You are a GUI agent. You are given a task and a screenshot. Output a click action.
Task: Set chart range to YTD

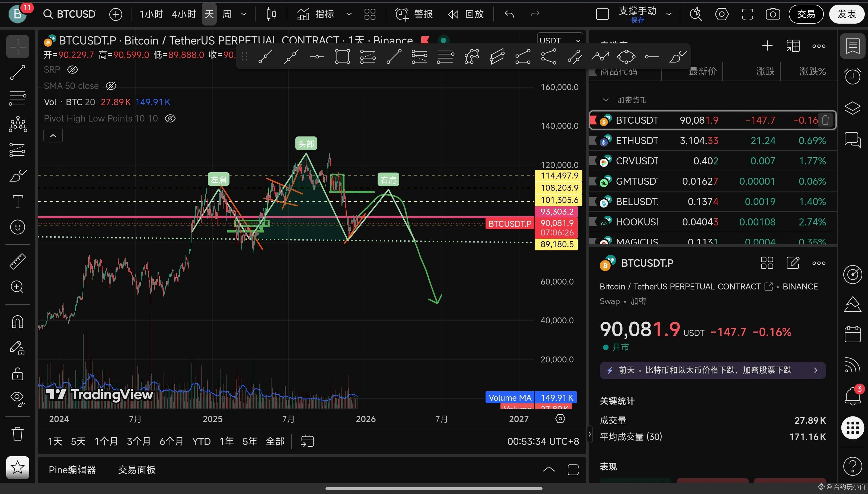tap(202, 441)
